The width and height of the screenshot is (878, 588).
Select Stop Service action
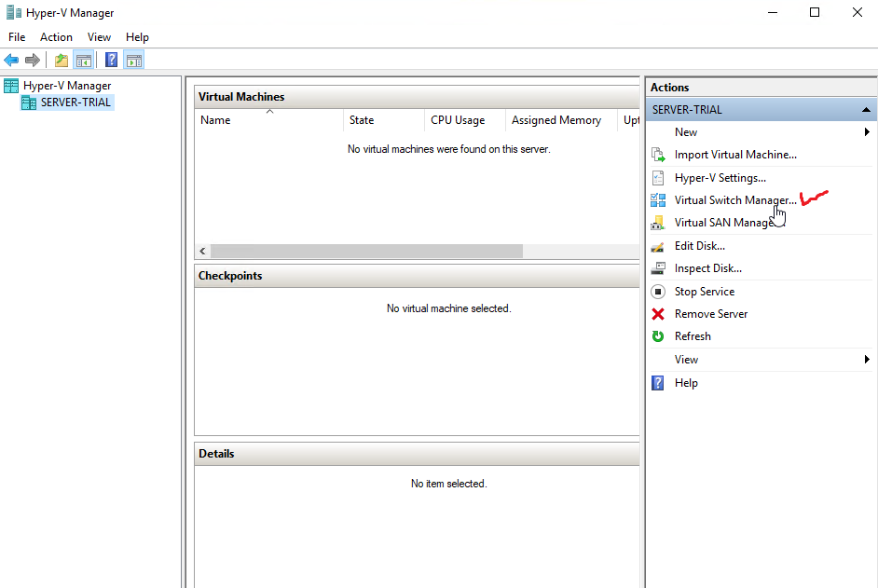pyautogui.click(x=705, y=291)
